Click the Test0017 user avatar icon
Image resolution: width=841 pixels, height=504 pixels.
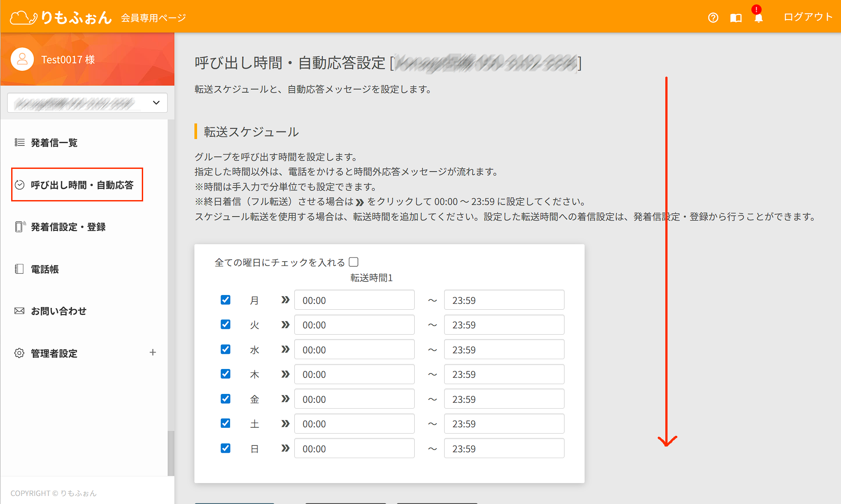tap(22, 59)
